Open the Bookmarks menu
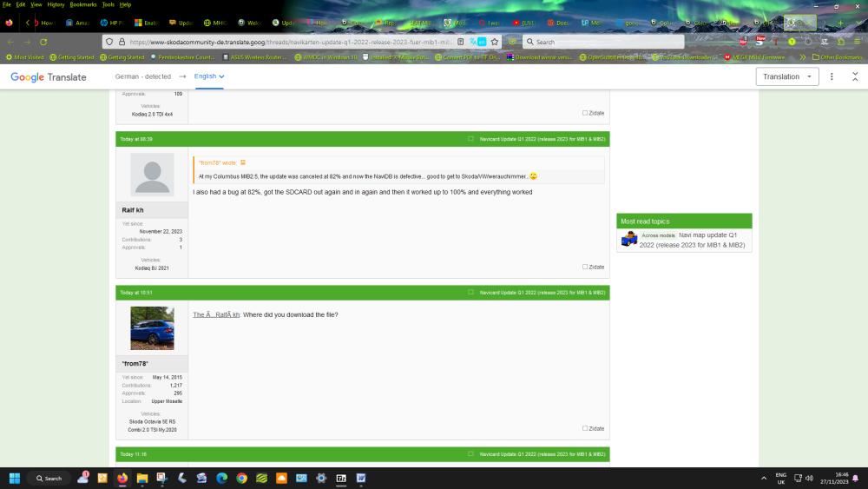This screenshot has height=489, width=868. click(x=83, y=4)
